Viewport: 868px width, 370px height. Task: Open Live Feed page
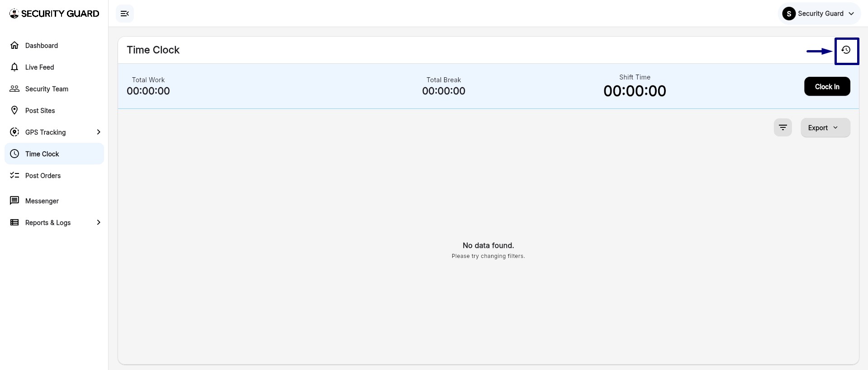pos(54,67)
